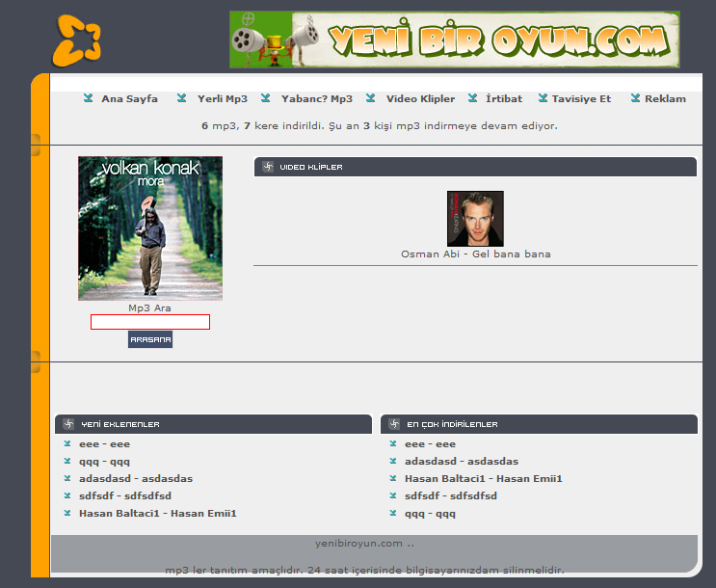This screenshot has width=716, height=588.
Task: Open the Osman Abi video thumbnail
Action: coord(475,219)
